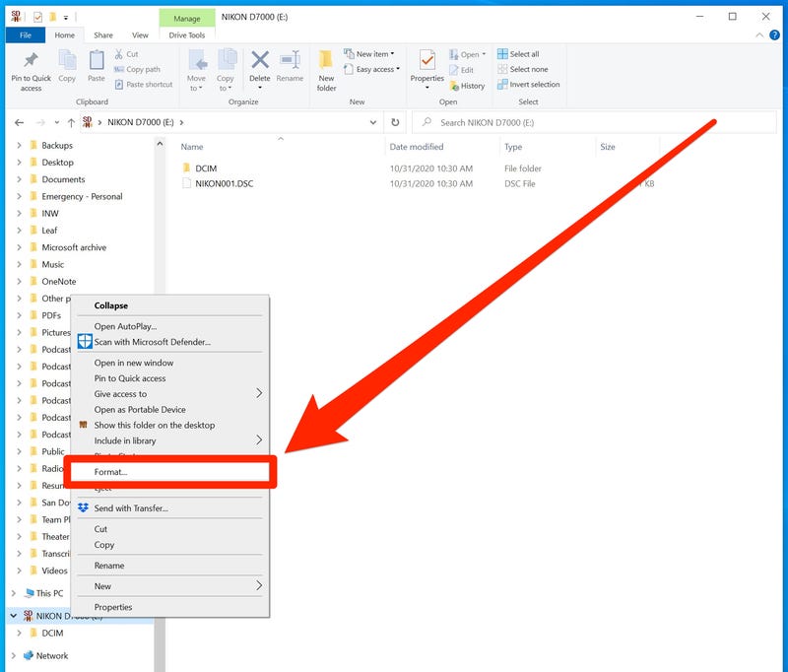Image resolution: width=788 pixels, height=672 pixels.
Task: Click the Delete X icon in ribbon
Action: click(x=260, y=60)
